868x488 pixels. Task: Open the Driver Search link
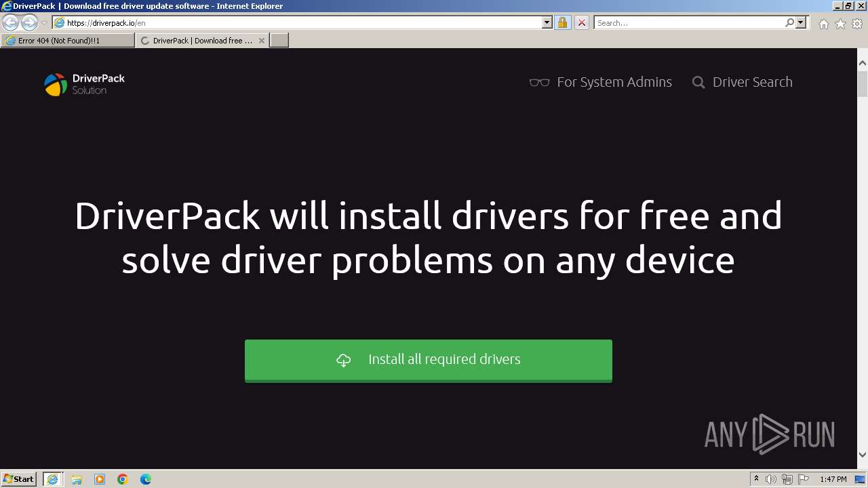click(752, 82)
